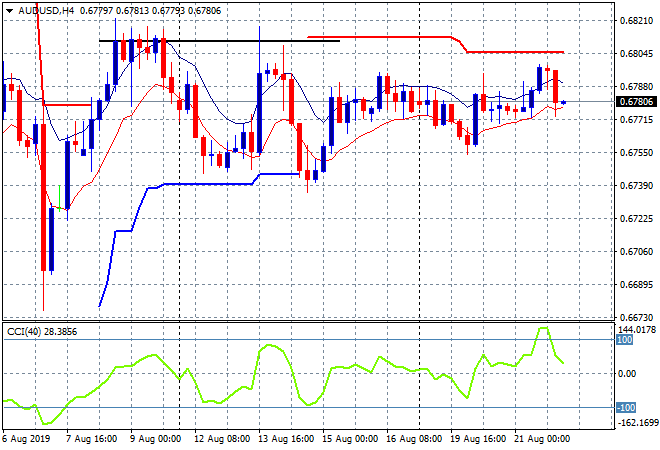The image size is (660, 450).
Task: Select the 0.67060 price axis value
Action: 636,252
